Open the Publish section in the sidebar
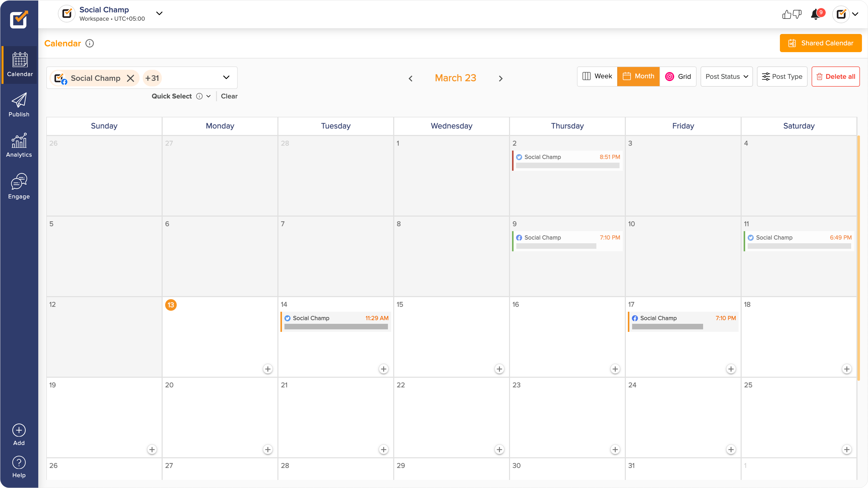 19,105
